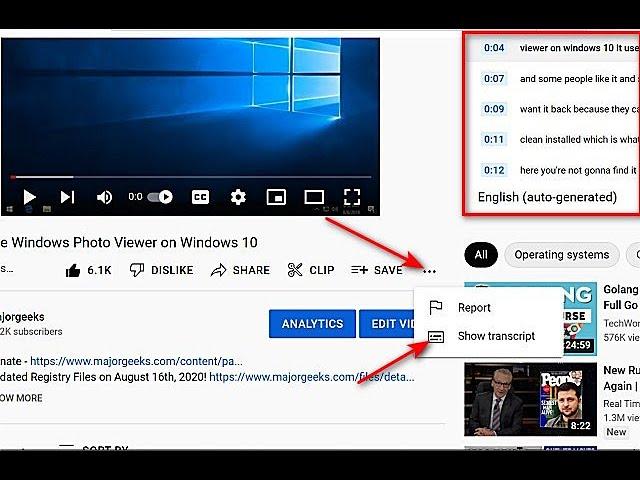Select Show transcript from the menu
The image size is (640, 480).
[x=495, y=336]
